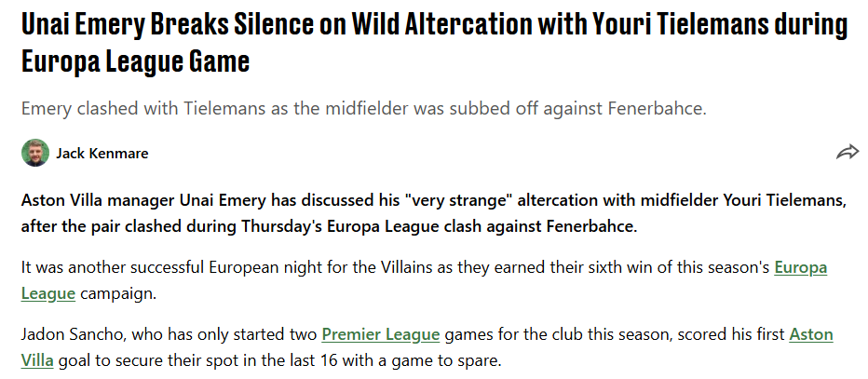
Task: Click the subheading about Tielemans being subbed off
Action: [364, 108]
